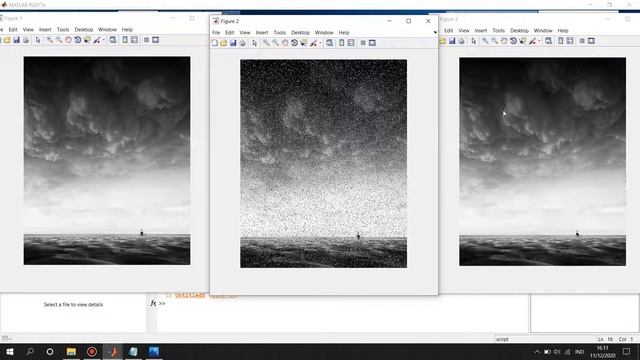Screen dimensions: 640x360
Task: Activate Brush data tool in Figure 3
Action: click(x=532, y=41)
